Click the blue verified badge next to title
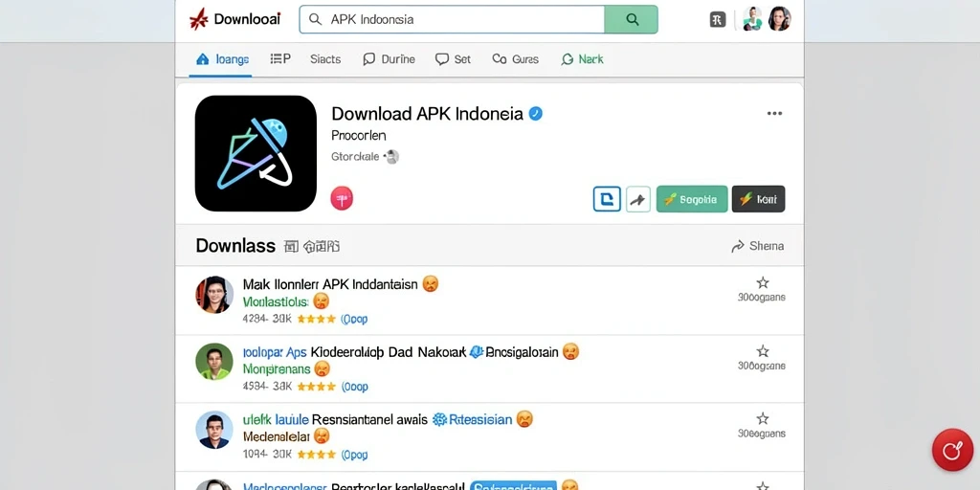The image size is (980, 490). coord(536,114)
